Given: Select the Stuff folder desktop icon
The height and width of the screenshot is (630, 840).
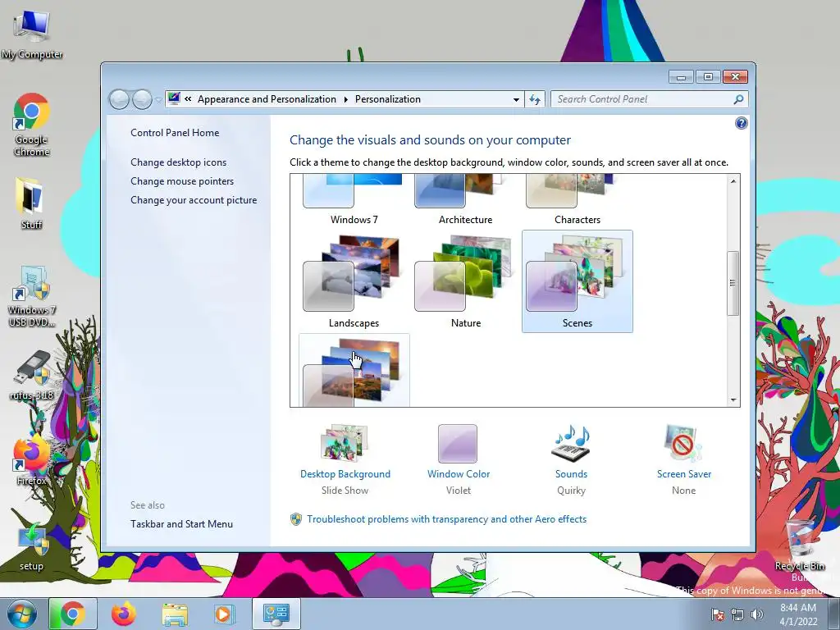Looking at the screenshot, I should tap(31, 204).
